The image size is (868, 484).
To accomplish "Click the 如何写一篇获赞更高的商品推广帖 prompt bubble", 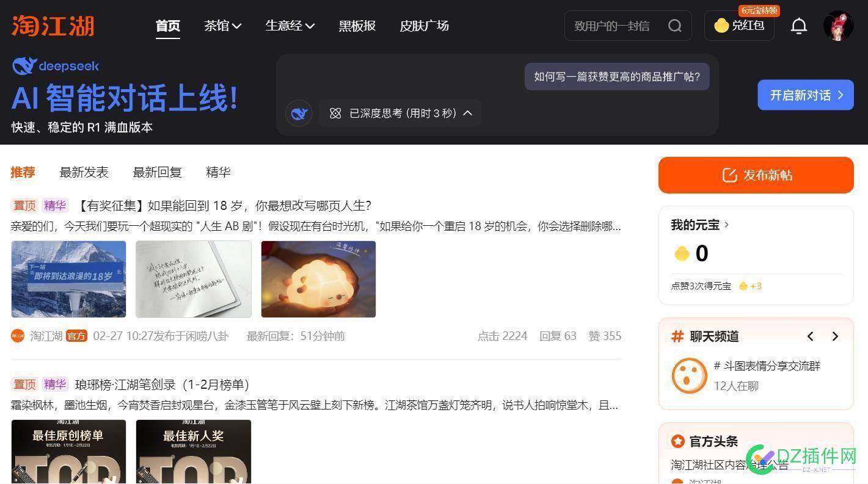I will pos(617,77).
